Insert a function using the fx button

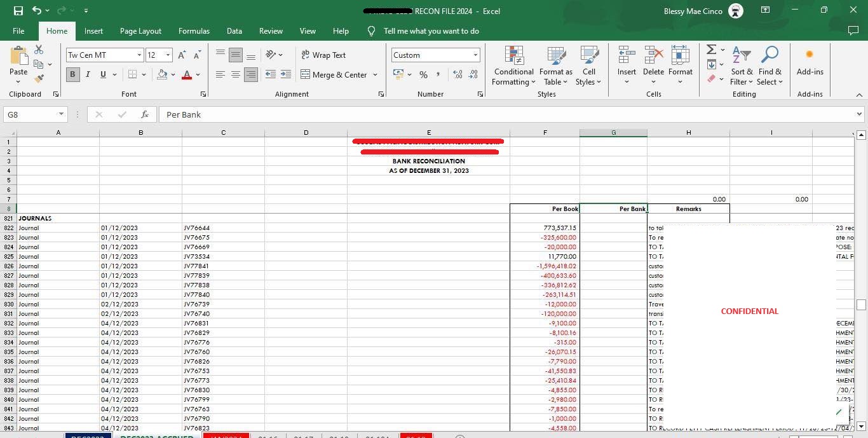tap(145, 114)
